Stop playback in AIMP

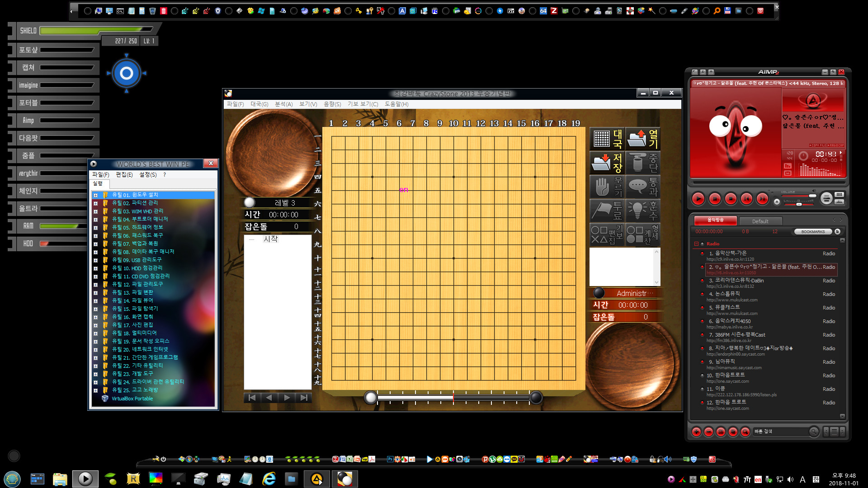pos(731,199)
